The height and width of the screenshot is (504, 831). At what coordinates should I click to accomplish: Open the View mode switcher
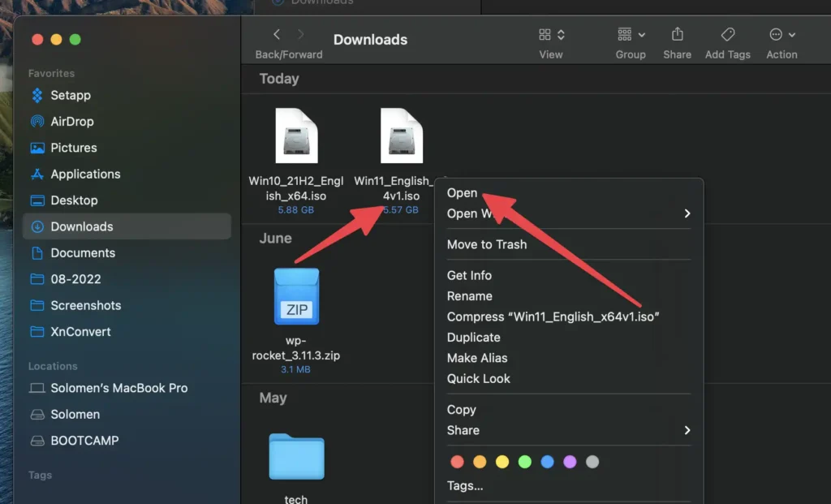(x=551, y=35)
